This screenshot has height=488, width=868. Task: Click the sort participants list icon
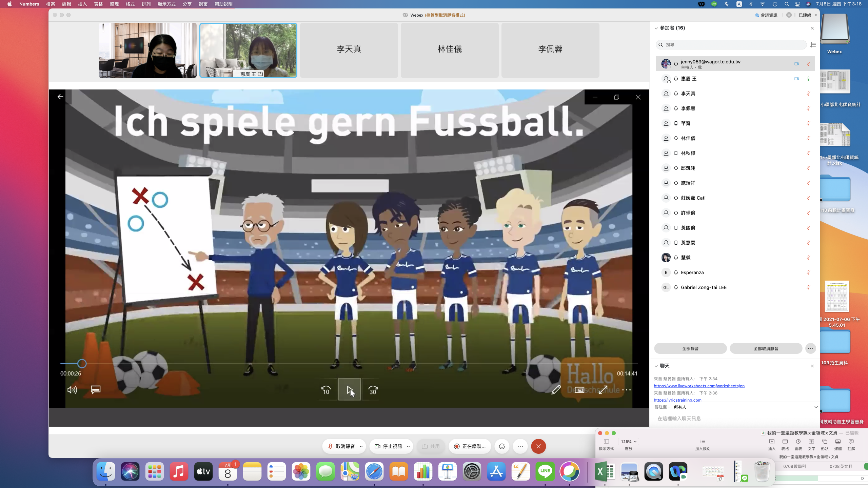coord(813,45)
